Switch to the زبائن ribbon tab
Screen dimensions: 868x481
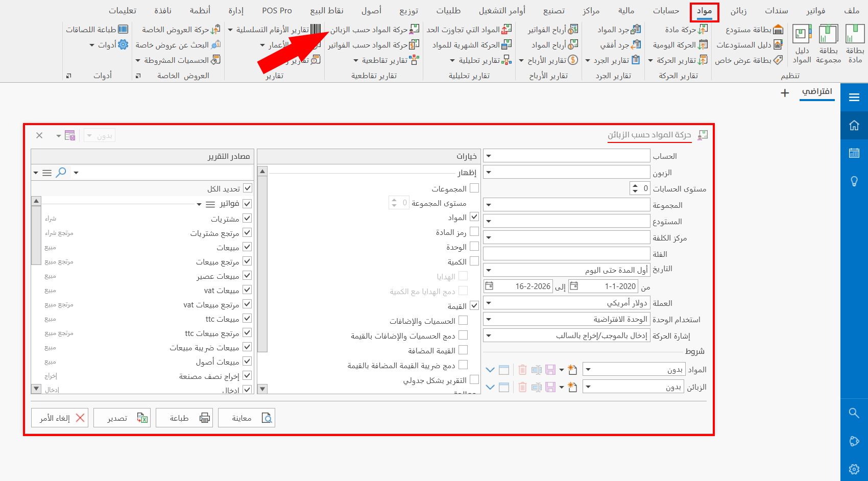pos(739,10)
